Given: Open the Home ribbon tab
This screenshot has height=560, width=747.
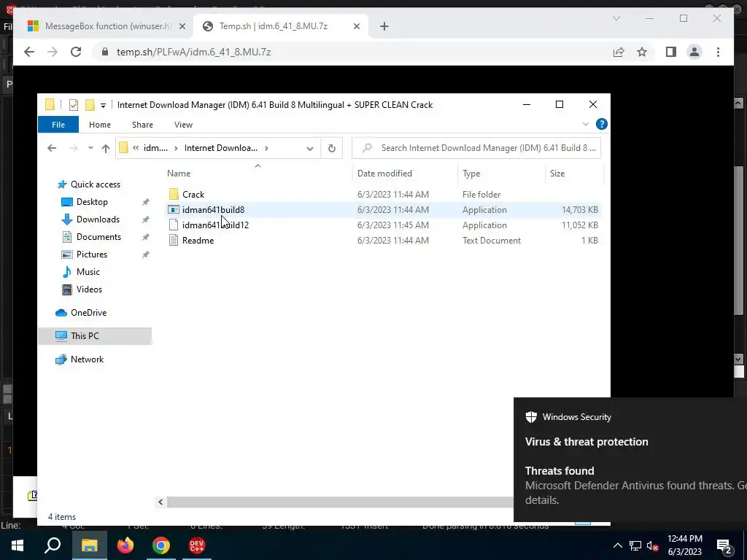Looking at the screenshot, I should point(99,125).
